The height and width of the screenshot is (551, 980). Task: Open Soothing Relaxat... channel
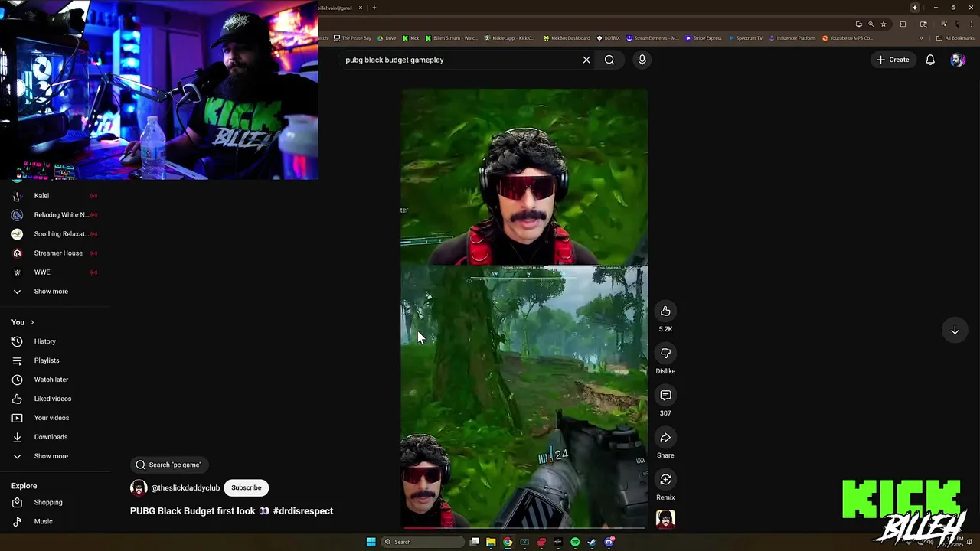(x=55, y=234)
